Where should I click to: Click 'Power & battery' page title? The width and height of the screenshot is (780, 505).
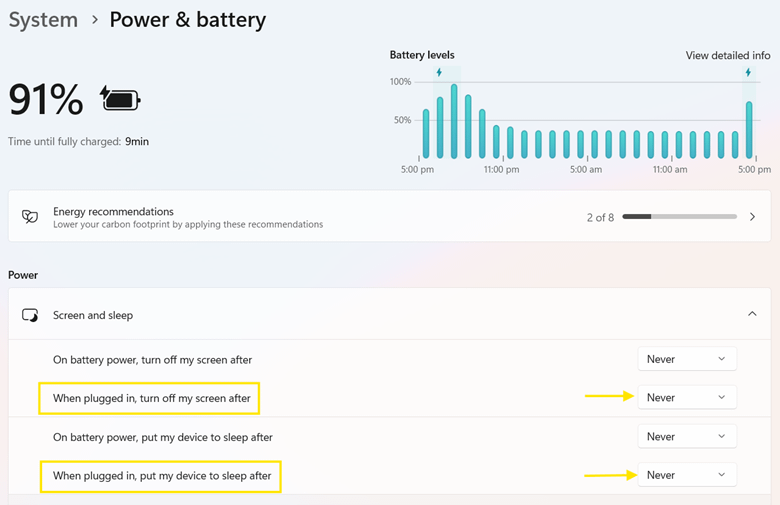point(188,20)
